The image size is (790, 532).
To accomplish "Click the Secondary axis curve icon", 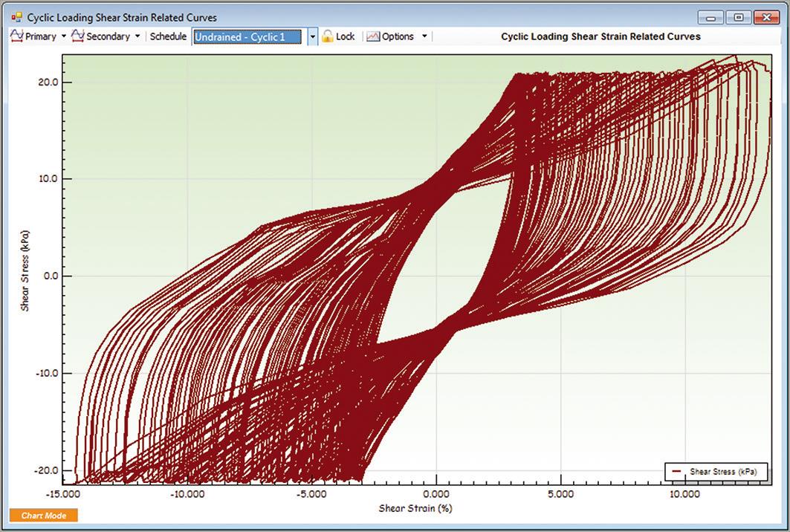I will (x=77, y=36).
